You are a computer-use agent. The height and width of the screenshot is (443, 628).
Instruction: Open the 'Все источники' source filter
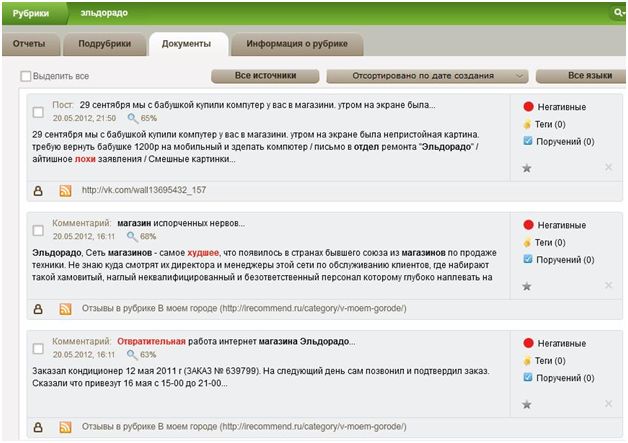click(x=265, y=76)
